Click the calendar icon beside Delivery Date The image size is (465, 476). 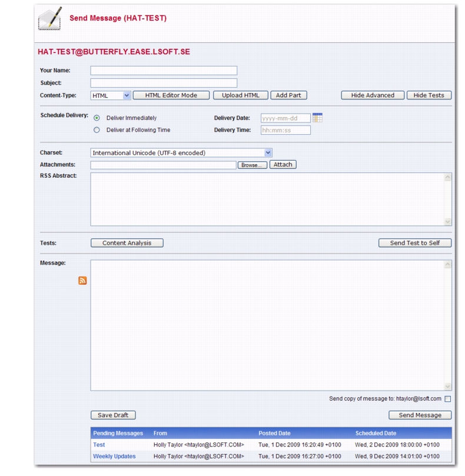[317, 118]
